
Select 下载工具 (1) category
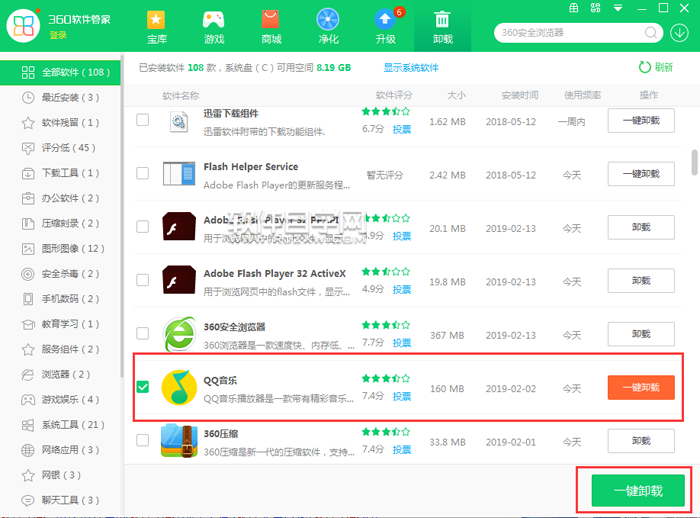[60, 173]
